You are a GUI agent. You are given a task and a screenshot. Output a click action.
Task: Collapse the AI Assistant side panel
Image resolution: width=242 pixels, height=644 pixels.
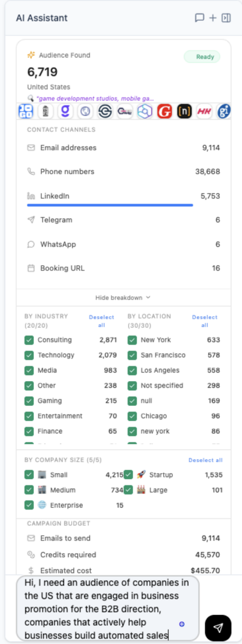pyautogui.click(x=226, y=18)
